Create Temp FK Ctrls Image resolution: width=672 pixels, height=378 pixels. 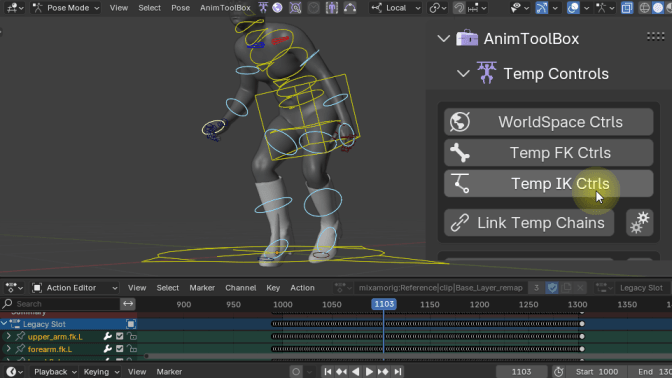coord(549,153)
